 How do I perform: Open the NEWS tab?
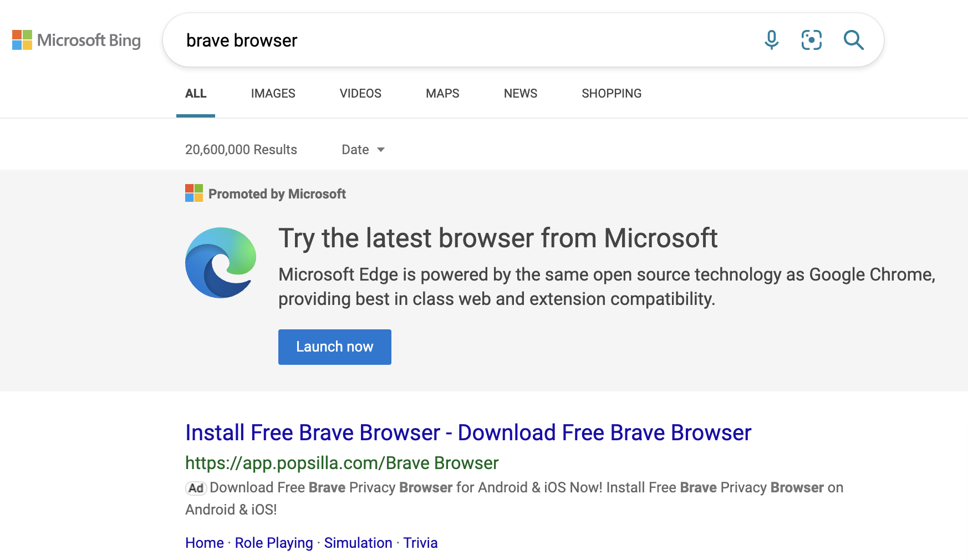(521, 94)
